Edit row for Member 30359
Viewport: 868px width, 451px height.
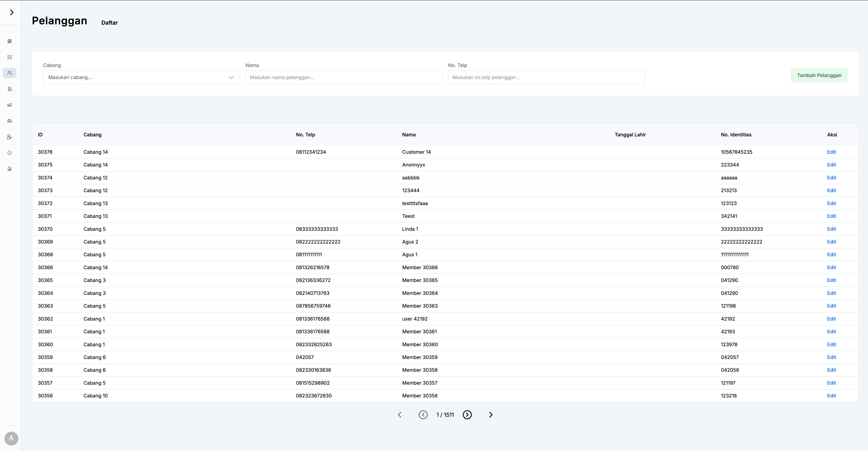(x=831, y=357)
